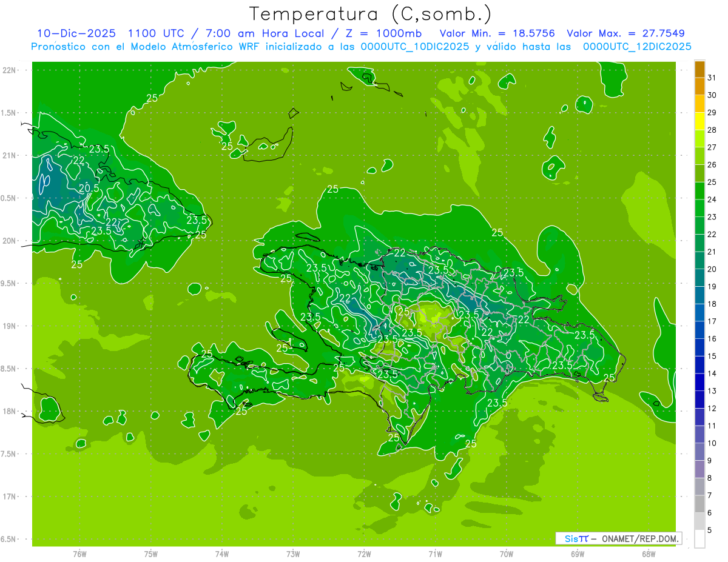Click the initialization stamp "0000UTC_10DIC2025"
This screenshot has width=728, height=562.
click(x=414, y=47)
